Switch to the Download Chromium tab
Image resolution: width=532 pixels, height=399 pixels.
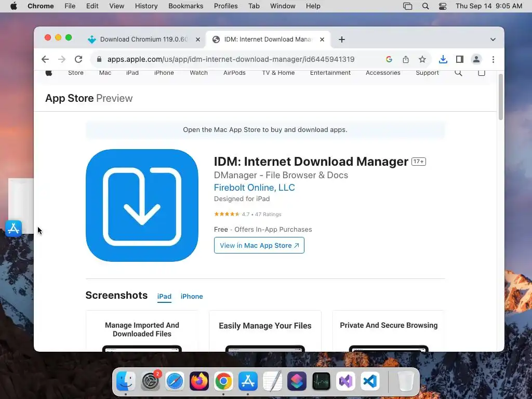[143, 39]
